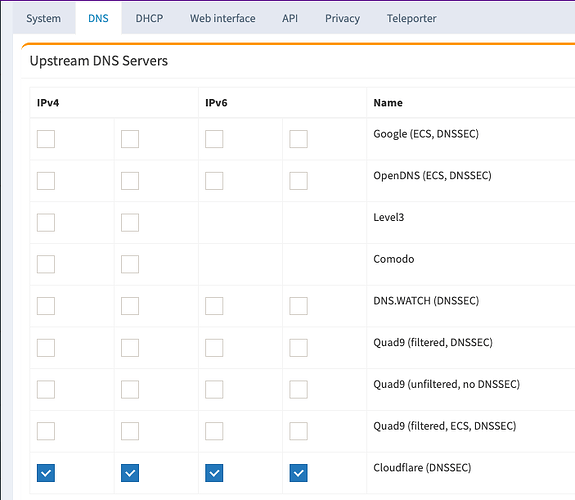Tick first IPv4 box for Quad9 filtered DNSSEC
The image size is (575, 500).
point(46,348)
